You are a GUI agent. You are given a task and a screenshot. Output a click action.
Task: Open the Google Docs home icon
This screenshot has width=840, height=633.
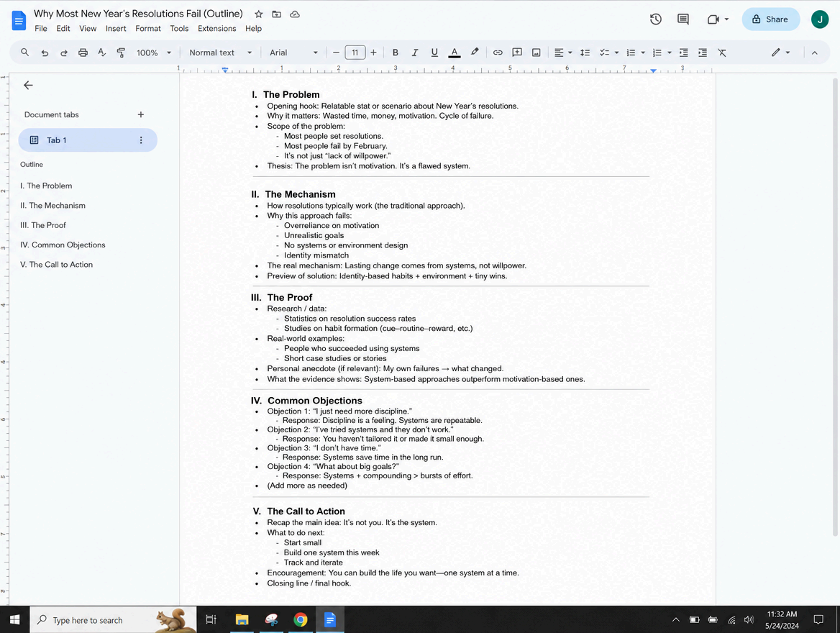point(19,20)
